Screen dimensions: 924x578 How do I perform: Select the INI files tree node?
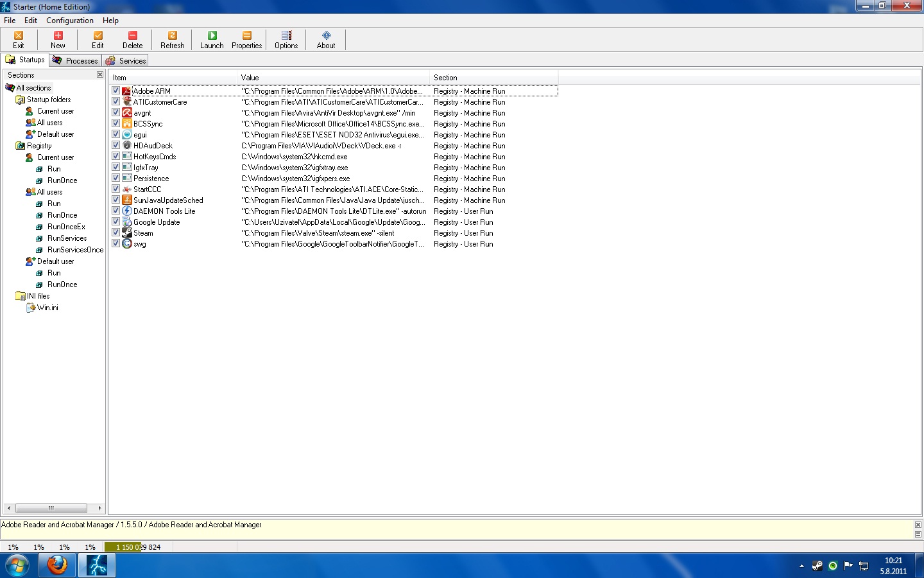click(x=38, y=296)
